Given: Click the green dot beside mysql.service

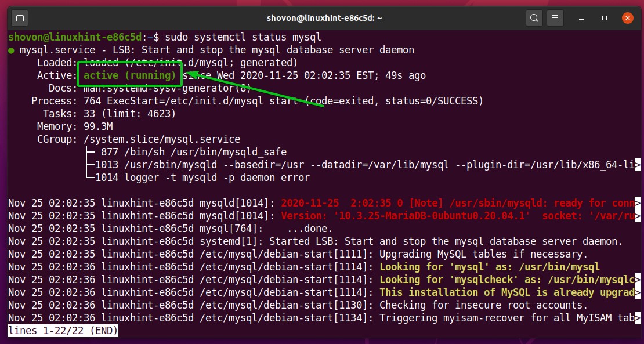Looking at the screenshot, I should (12, 50).
